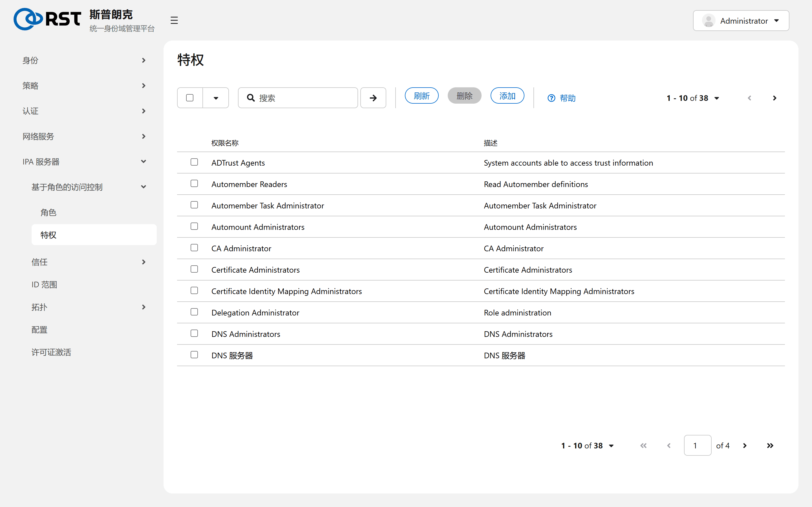
Task: Open bulk selection dropdown arrow
Action: tap(216, 98)
